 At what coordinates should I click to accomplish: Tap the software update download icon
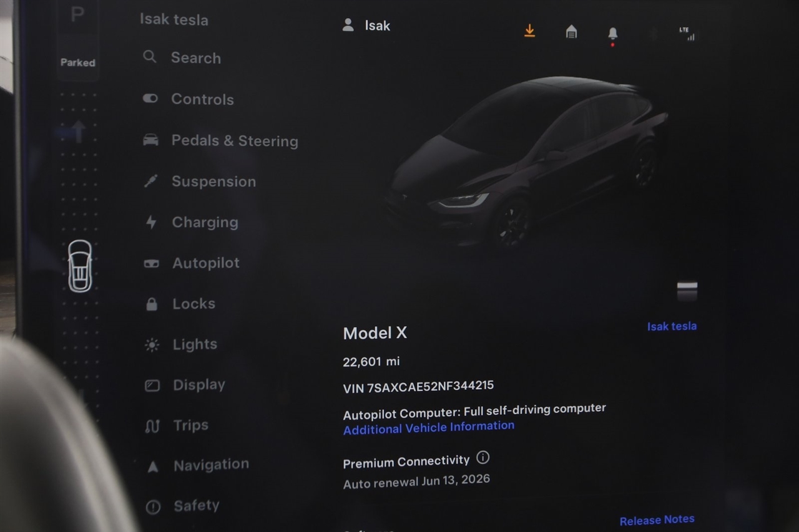pos(529,31)
